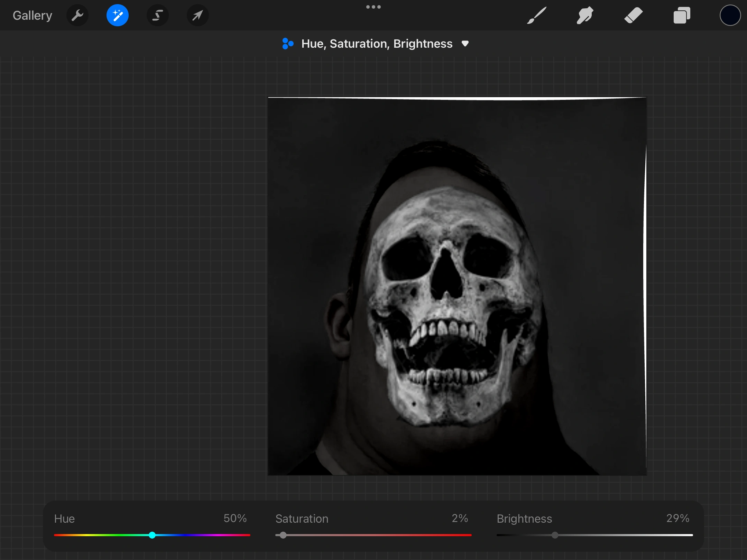Image resolution: width=747 pixels, height=560 pixels.
Task: Expand the Hue, Saturation, Brightness dropdown arrow
Action: click(x=465, y=44)
